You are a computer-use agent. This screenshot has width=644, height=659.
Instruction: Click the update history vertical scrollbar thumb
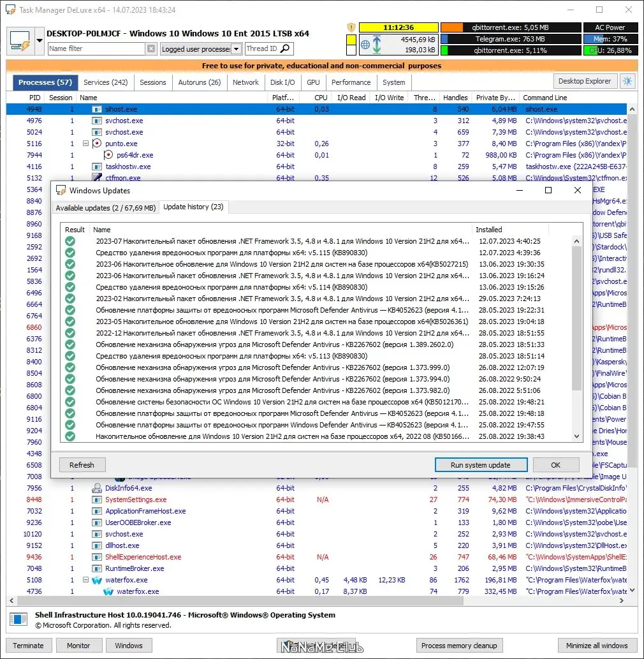576,319
